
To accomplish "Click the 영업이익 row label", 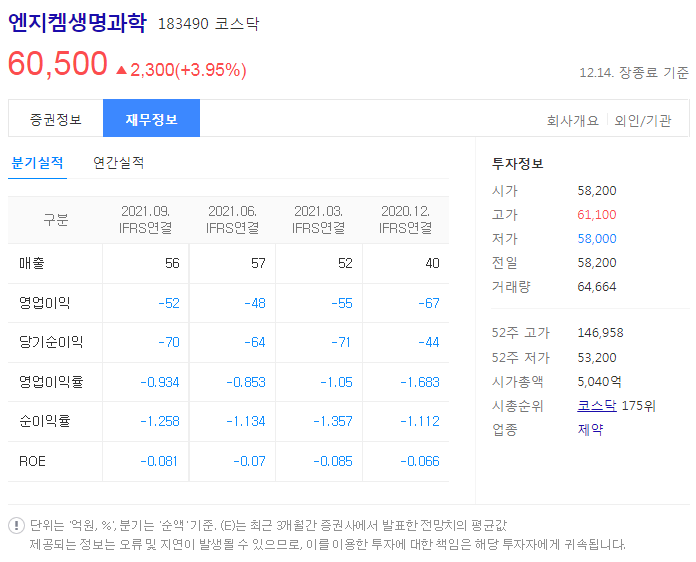I will point(44,303).
